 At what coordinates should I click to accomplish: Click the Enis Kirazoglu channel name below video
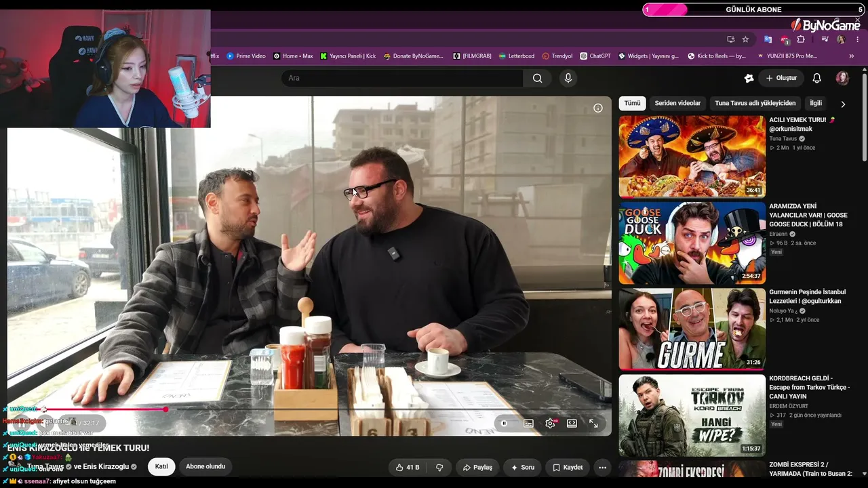click(x=105, y=467)
